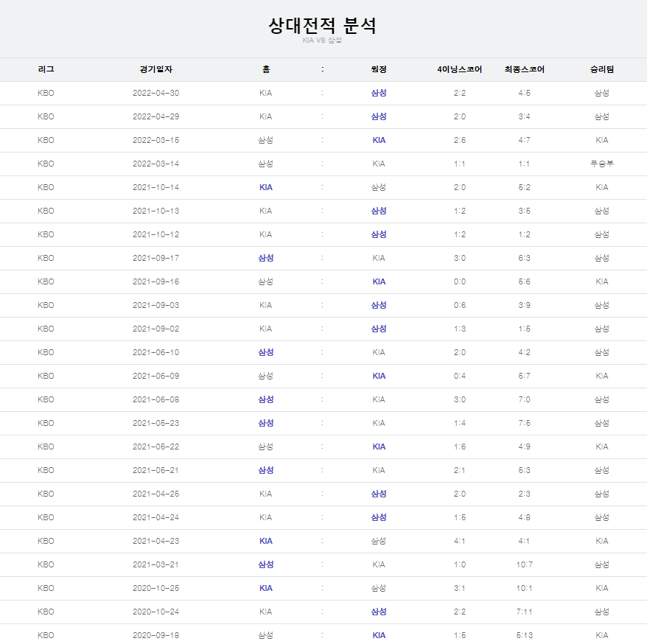Viewport: 647px width, 644px height.
Task: Select the final score 7:0
Action: pyautogui.click(x=525, y=399)
